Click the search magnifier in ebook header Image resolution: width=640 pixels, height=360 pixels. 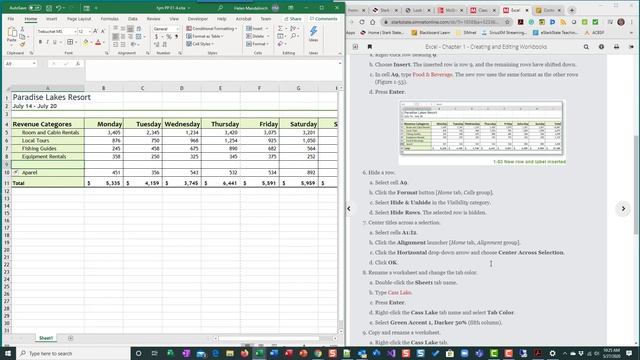(x=586, y=47)
